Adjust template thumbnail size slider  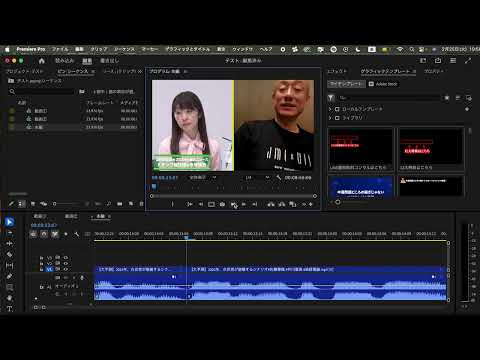(338, 202)
